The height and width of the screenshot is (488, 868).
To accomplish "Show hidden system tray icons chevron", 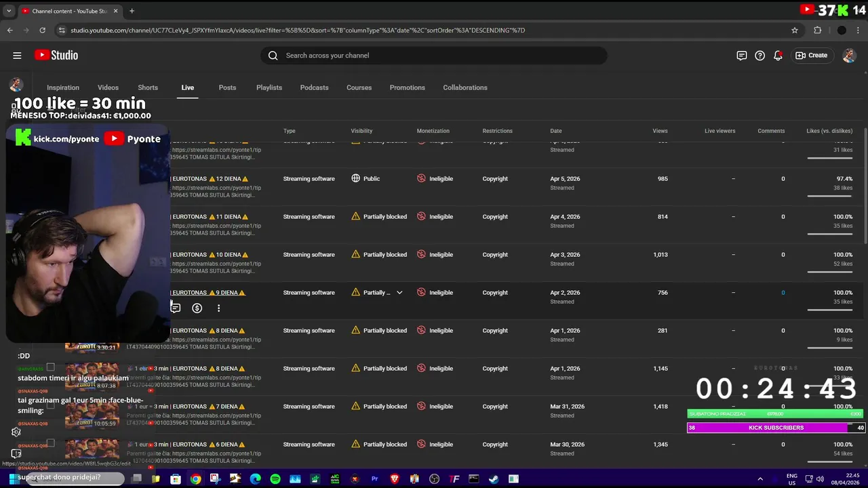I will tap(760, 479).
